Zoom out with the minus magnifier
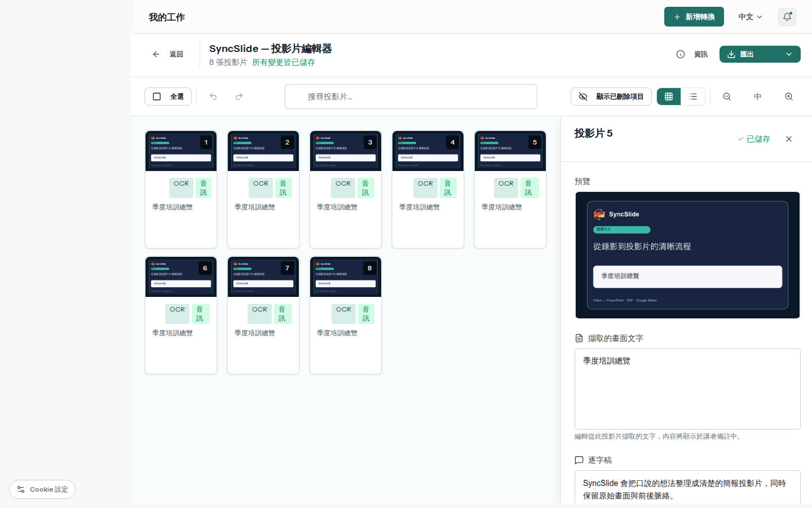The height and width of the screenshot is (508, 812). [727, 97]
